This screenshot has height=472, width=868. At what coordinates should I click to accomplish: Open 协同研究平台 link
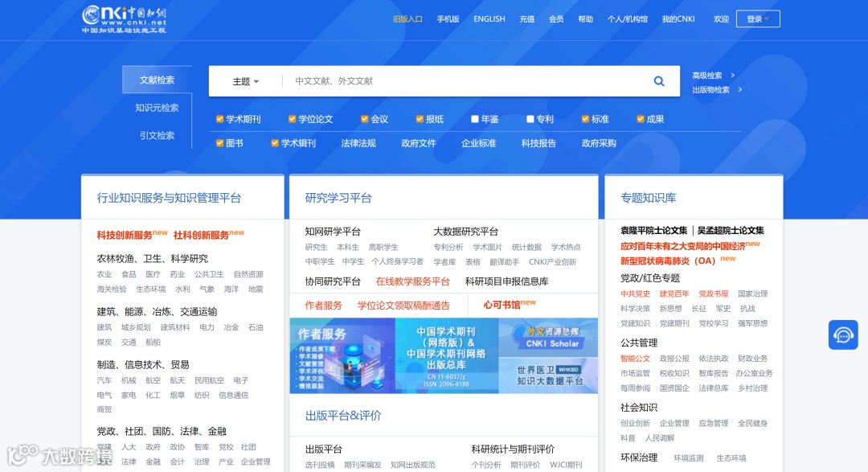333,281
